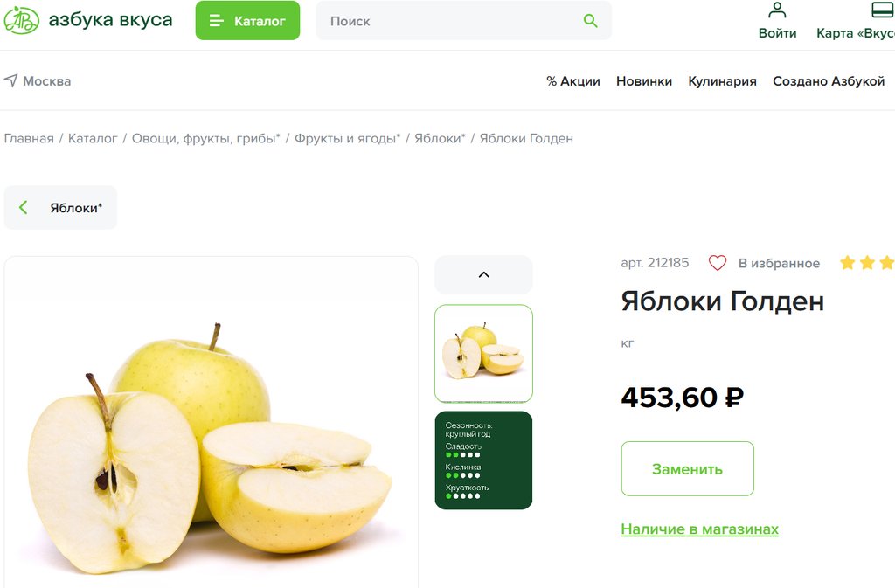Open the Наличие в магазинах link
Viewport: 895px width, 588px height.
[x=700, y=529]
